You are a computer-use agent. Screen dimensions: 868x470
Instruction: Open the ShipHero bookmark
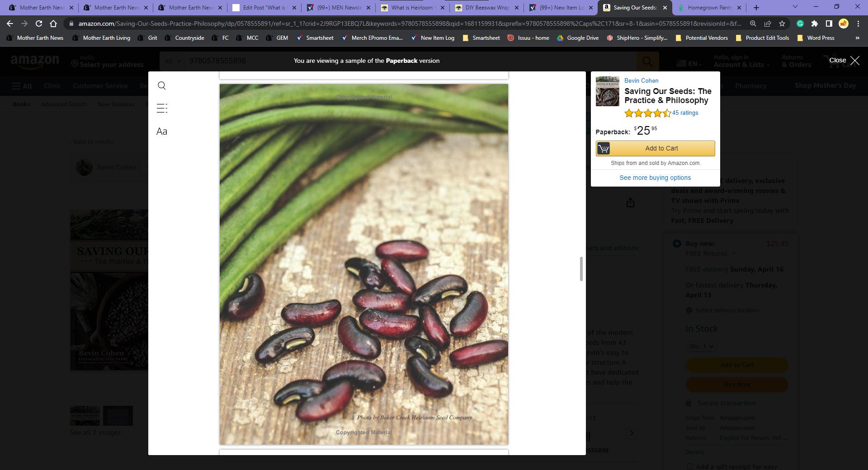tap(637, 38)
